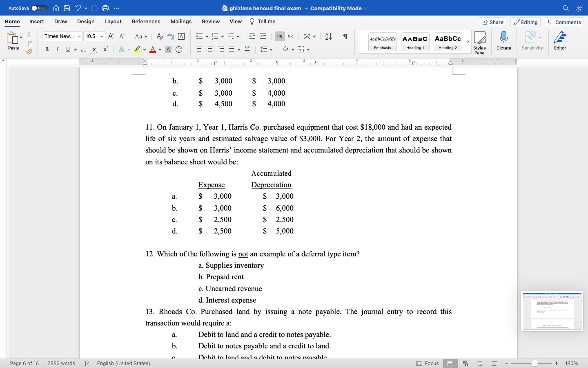The height and width of the screenshot is (368, 588).
Task: Toggle character shading gray A
Action: 168,49
